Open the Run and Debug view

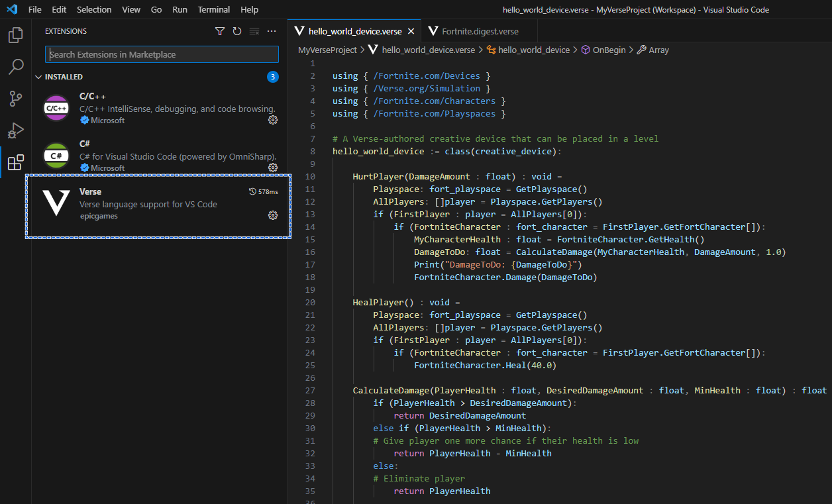[15, 130]
